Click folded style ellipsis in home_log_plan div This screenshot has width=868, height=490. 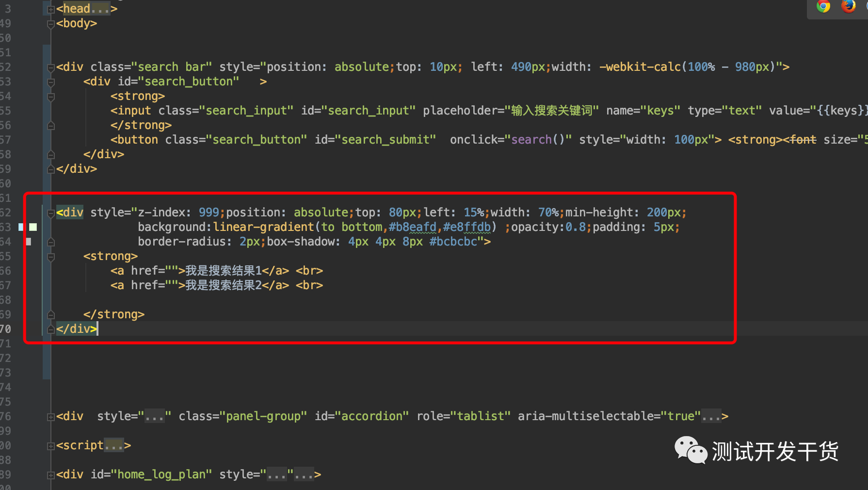pos(277,474)
